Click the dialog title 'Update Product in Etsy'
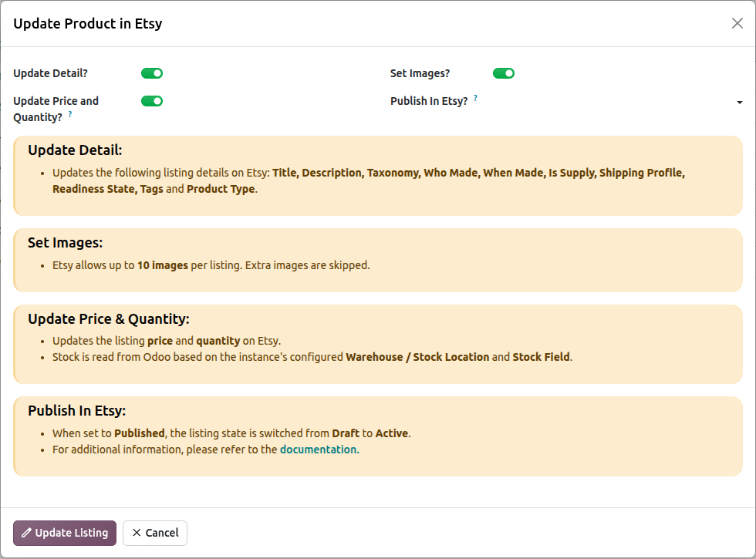The width and height of the screenshot is (756, 559). click(88, 24)
